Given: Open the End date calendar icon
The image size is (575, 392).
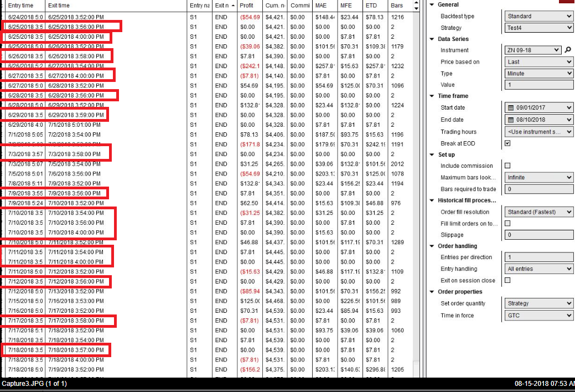Looking at the screenshot, I should pyautogui.click(x=510, y=120).
